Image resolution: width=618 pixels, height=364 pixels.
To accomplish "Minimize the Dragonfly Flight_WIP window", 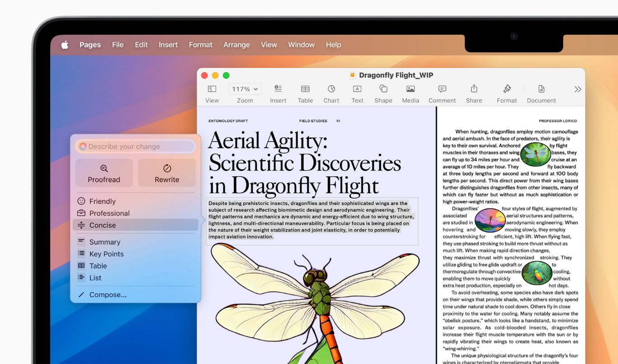I will click(x=215, y=76).
